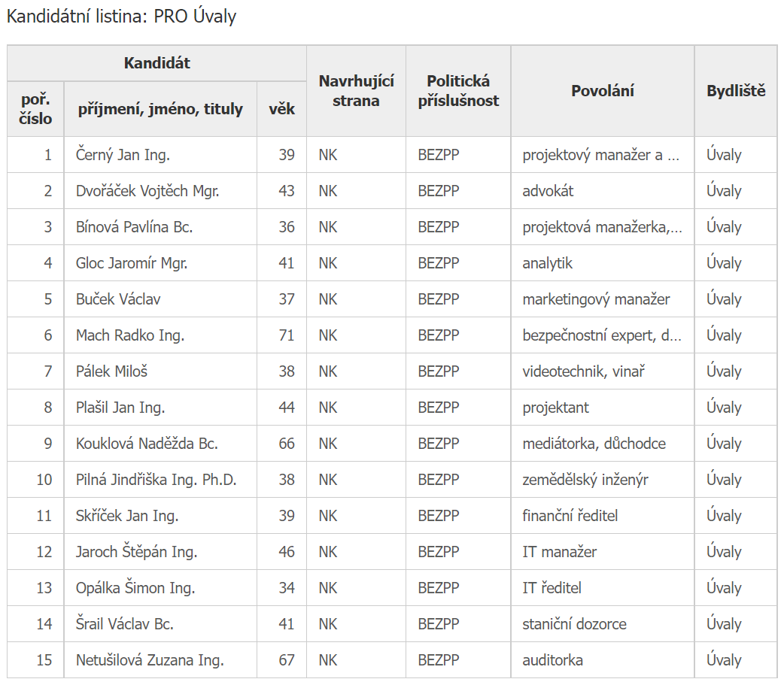The height and width of the screenshot is (682, 784).
Task: Click the příjmení, jméno, tituly header
Action: tap(160, 109)
